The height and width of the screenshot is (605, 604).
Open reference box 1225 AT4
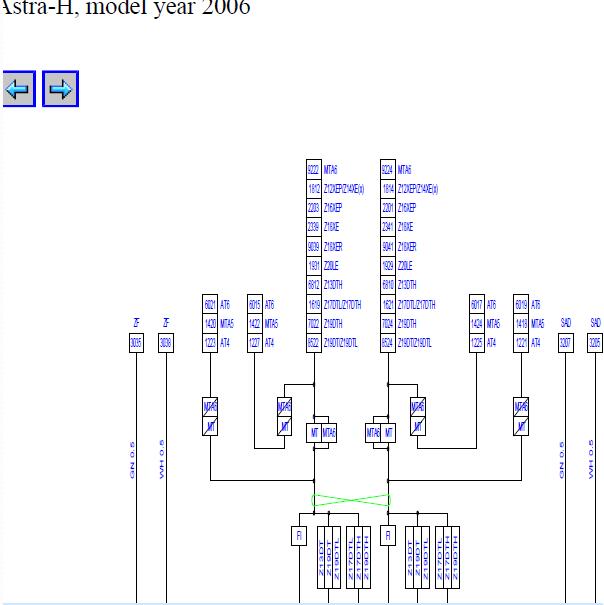pos(477,343)
